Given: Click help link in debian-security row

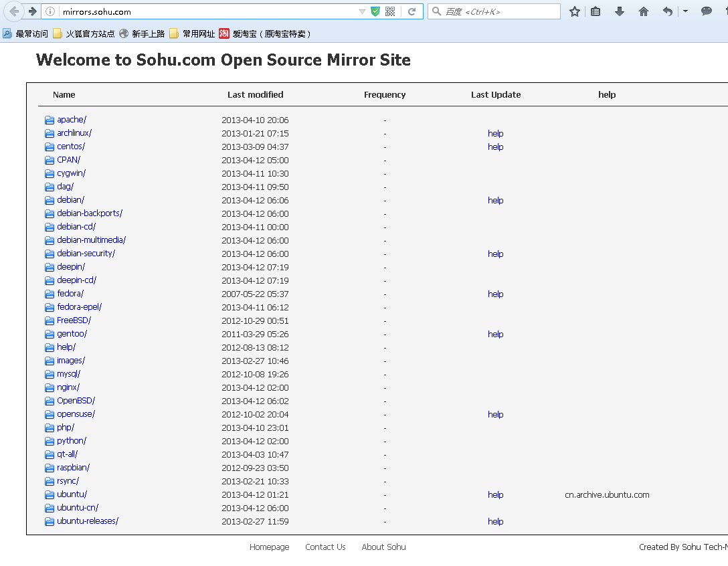Looking at the screenshot, I should [x=495, y=254].
